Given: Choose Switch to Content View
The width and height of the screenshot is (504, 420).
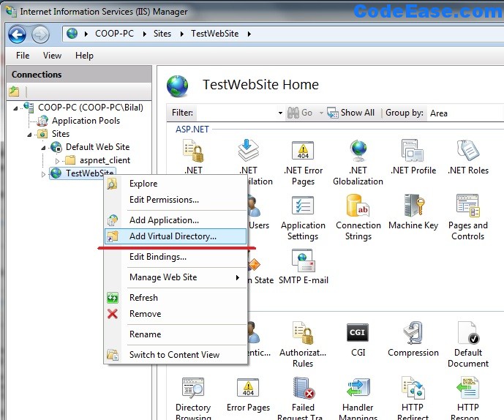Looking at the screenshot, I should pyautogui.click(x=176, y=355).
